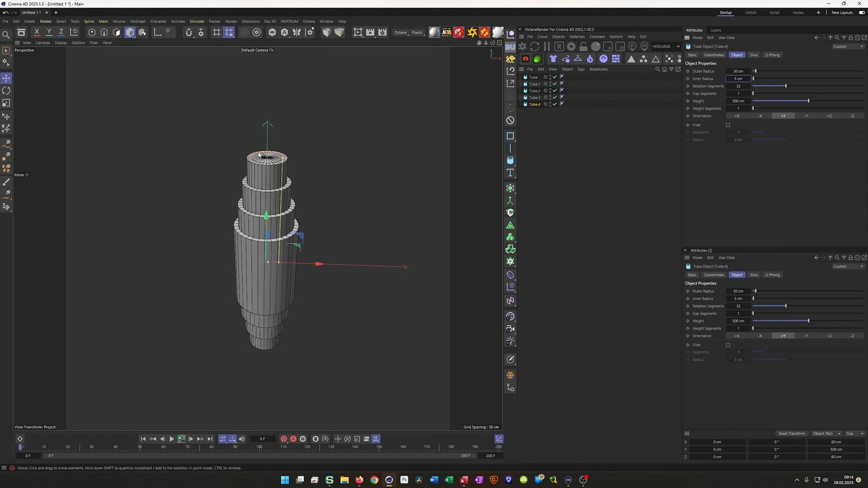
Task: Open the Default Camera selector
Action: coord(257,50)
